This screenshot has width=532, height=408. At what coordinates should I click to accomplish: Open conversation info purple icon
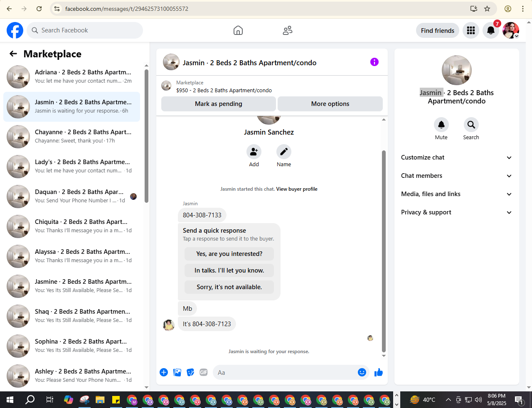374,62
